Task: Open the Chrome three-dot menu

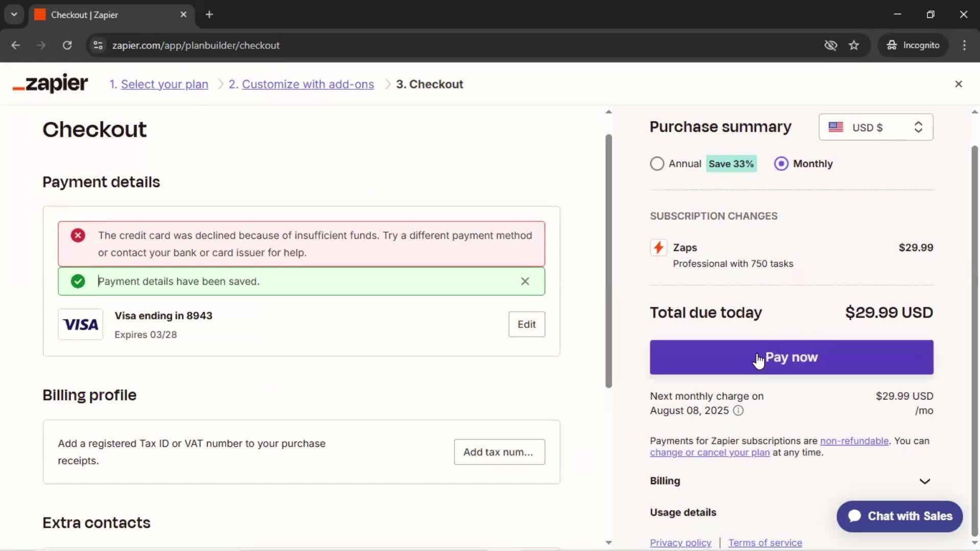Action: click(x=964, y=45)
